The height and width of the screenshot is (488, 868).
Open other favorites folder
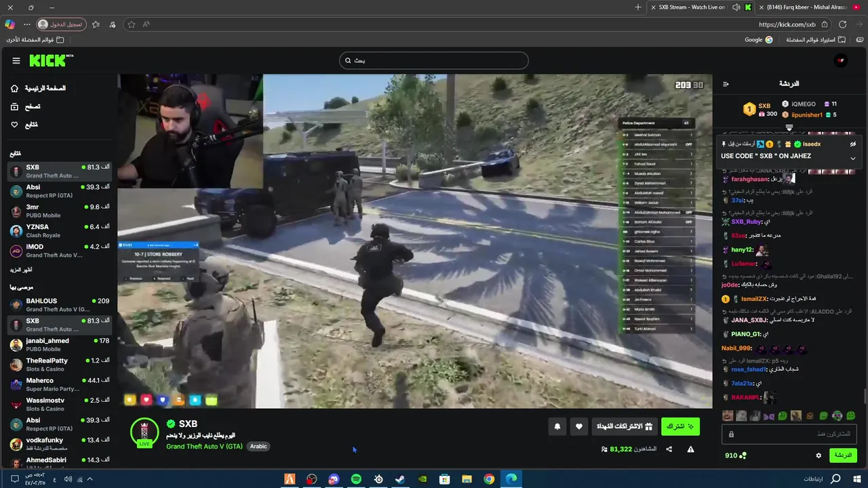(35, 40)
